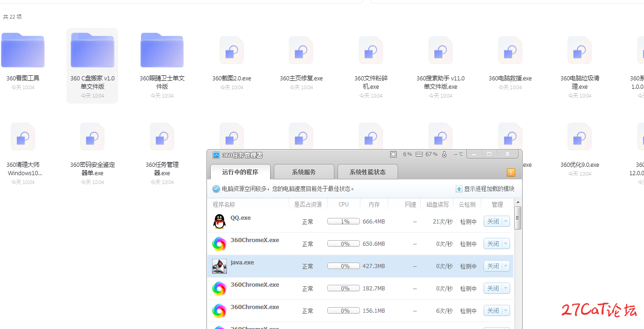
Task: Click 关闭 for 360ChromeX using 156.1MB
Action: coord(493,311)
